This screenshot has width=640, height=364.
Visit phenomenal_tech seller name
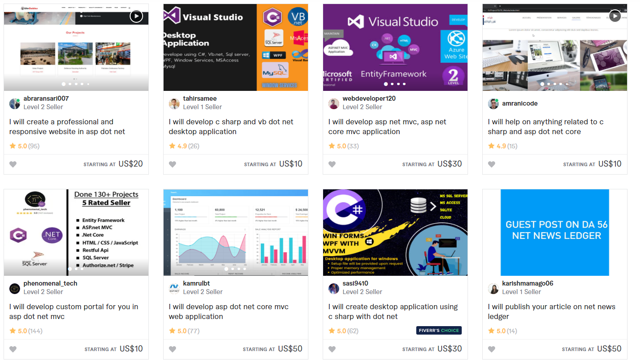coord(50,283)
